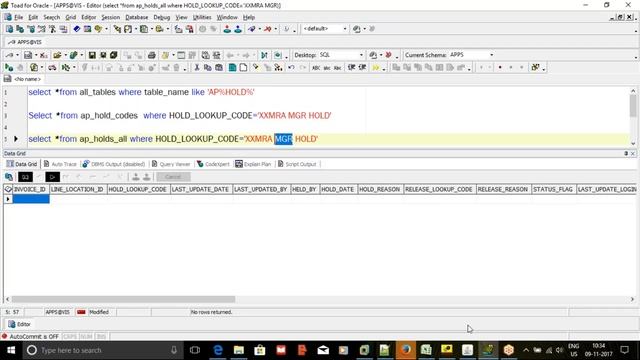Open the Utilities menu
The width and height of the screenshot is (640, 360).
pos(202,17)
